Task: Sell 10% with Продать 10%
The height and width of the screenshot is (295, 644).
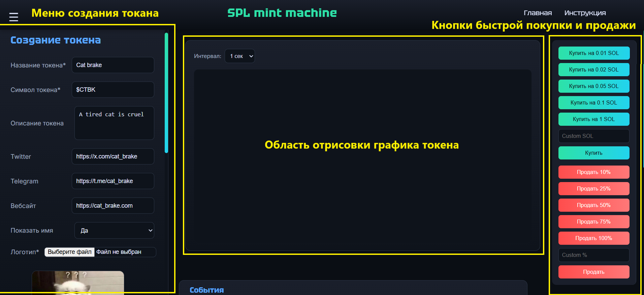Action: 593,172
